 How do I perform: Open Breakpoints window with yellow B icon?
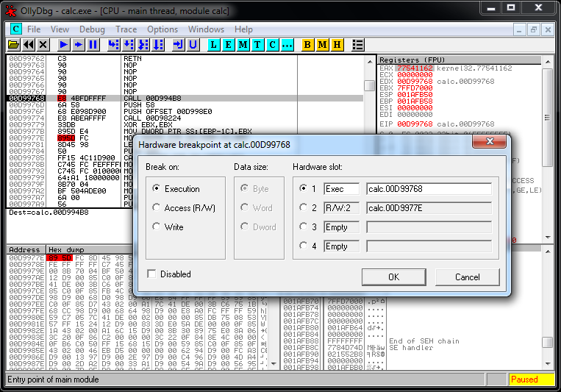(x=307, y=45)
